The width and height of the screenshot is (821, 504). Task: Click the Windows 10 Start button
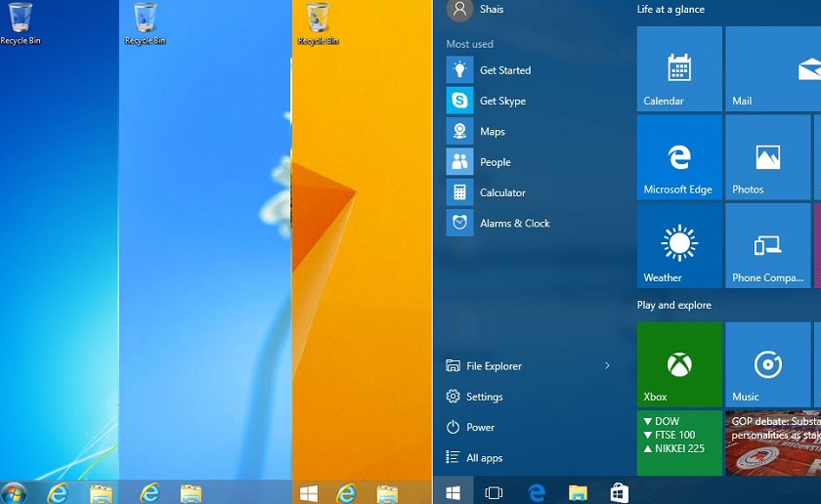453,492
